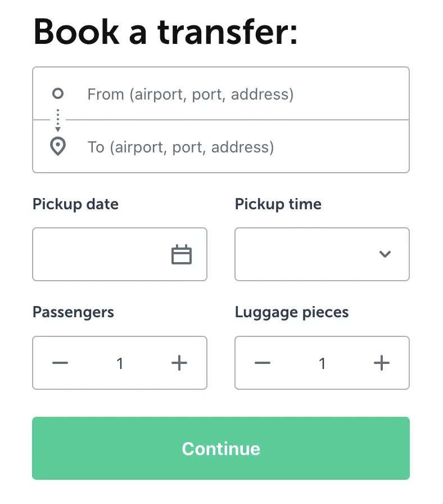Select the Luggage pieces count showing 1
Screen dimensions: 443x504
322,363
